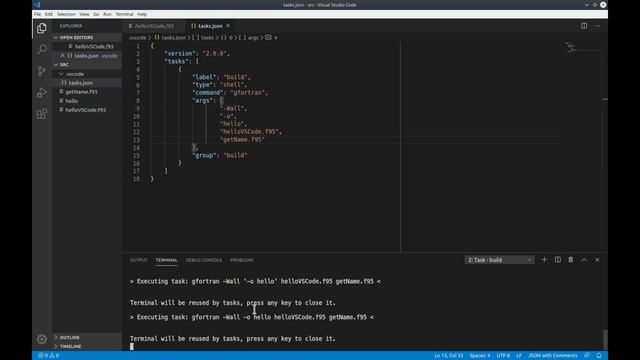Open the Source Control view
This screenshot has height=360, width=640.
pos(42,71)
